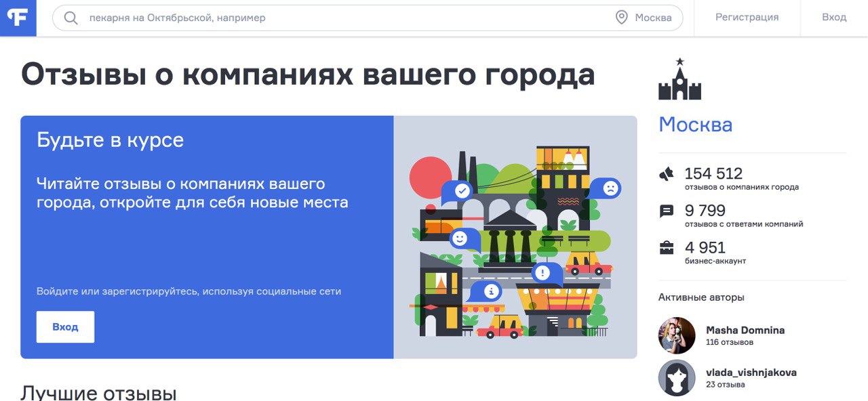Image resolution: width=868 pixels, height=401 pixels.
Task: Open Masha Domnina's avatar
Action: pos(677,335)
